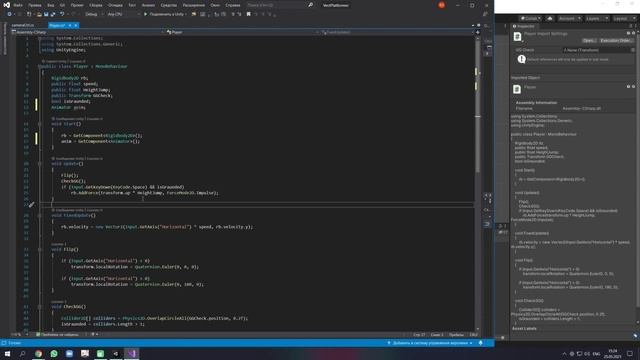Open the Справка menu

233,5
